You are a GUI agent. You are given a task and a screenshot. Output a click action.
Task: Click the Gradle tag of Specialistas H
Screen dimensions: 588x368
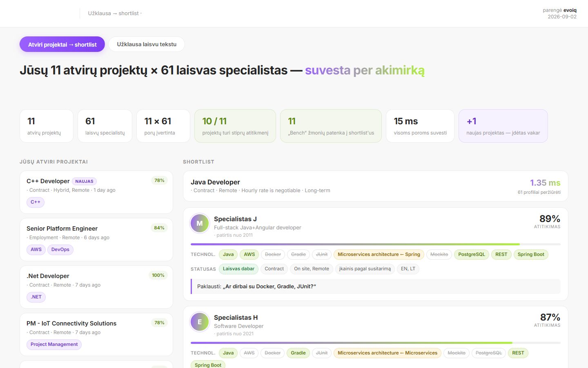click(298, 353)
